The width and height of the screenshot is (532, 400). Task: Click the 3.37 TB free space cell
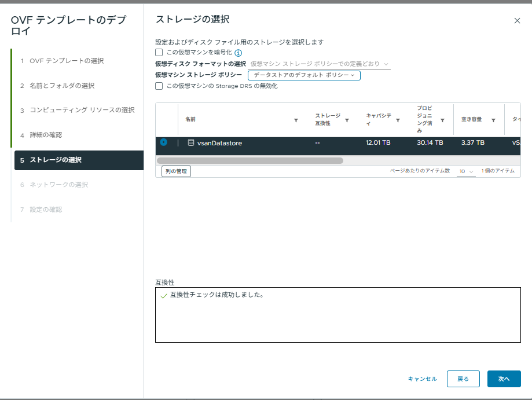coord(472,143)
